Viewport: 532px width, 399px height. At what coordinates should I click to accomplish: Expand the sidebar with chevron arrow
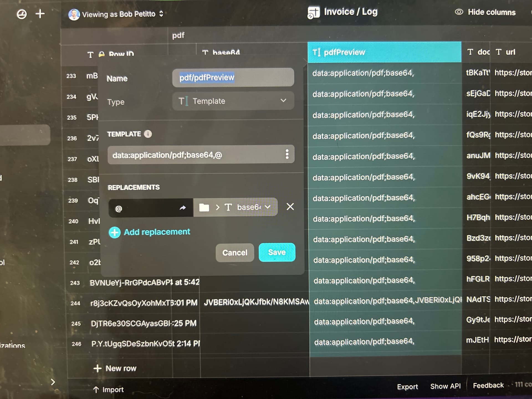53,382
